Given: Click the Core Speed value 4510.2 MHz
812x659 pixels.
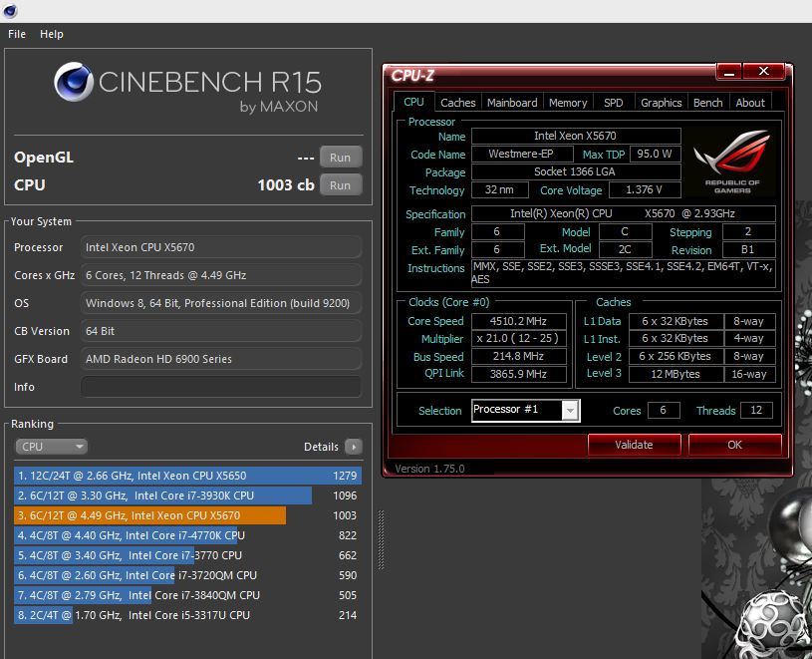Looking at the screenshot, I should pyautogui.click(x=519, y=321).
